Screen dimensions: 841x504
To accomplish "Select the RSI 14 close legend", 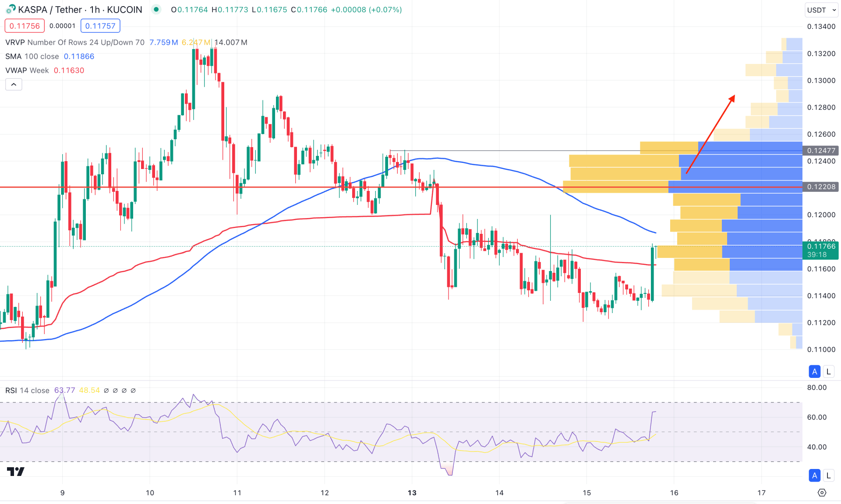I will coord(27,390).
